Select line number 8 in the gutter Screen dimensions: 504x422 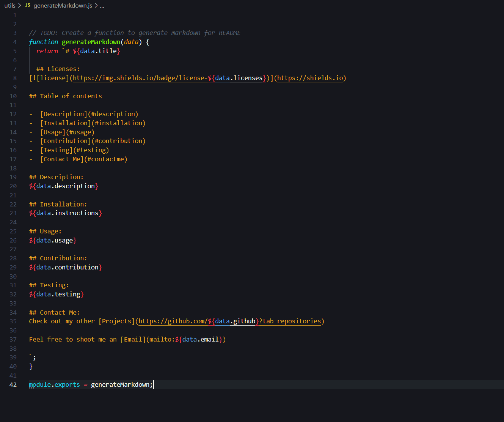[15, 78]
